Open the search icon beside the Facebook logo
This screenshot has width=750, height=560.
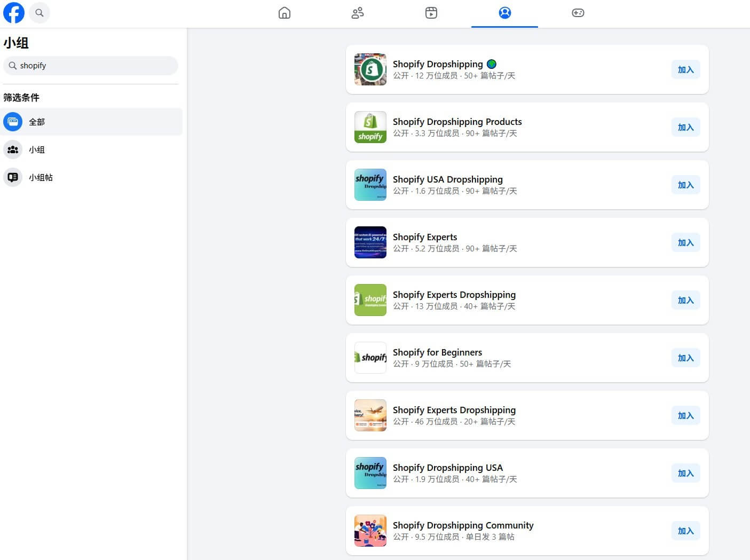pyautogui.click(x=40, y=13)
